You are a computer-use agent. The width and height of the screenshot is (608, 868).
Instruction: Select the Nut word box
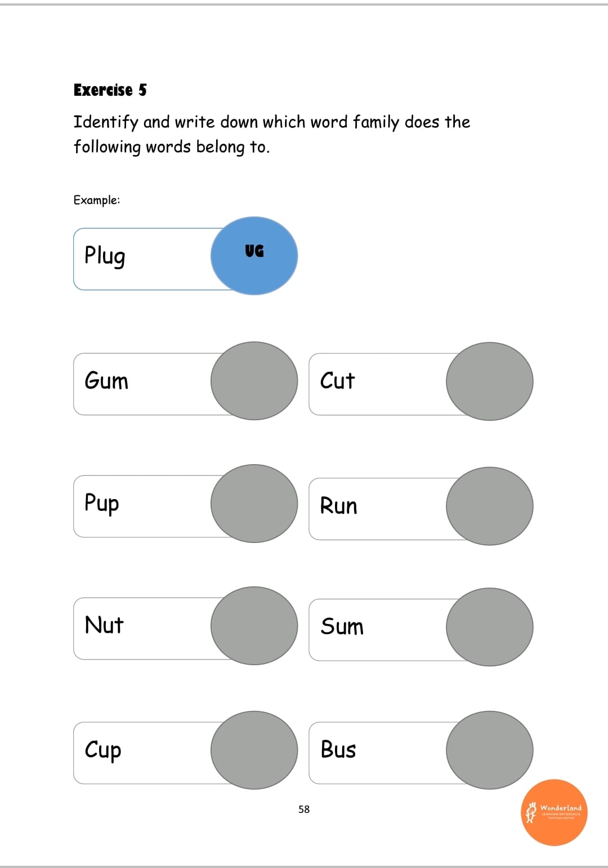149,629
